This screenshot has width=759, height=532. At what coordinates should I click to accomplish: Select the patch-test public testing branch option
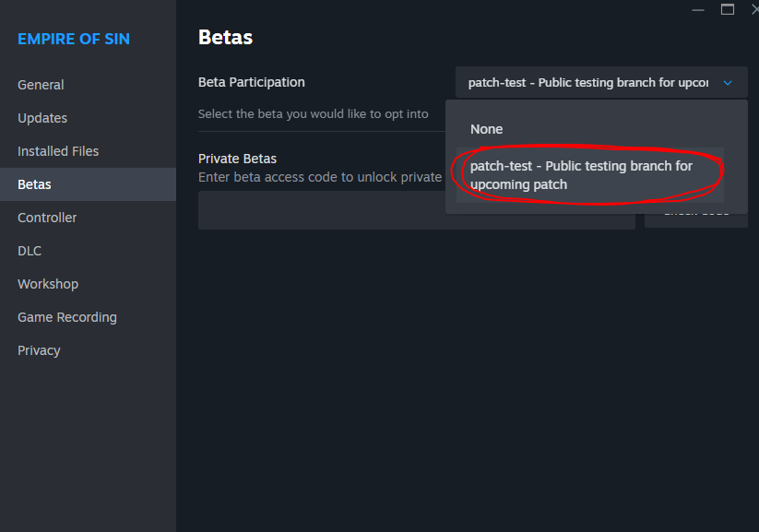click(589, 175)
